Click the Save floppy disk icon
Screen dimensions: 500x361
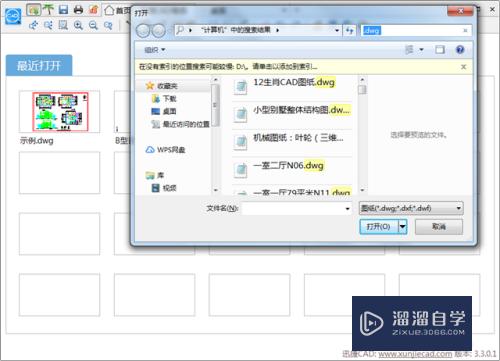point(63,9)
